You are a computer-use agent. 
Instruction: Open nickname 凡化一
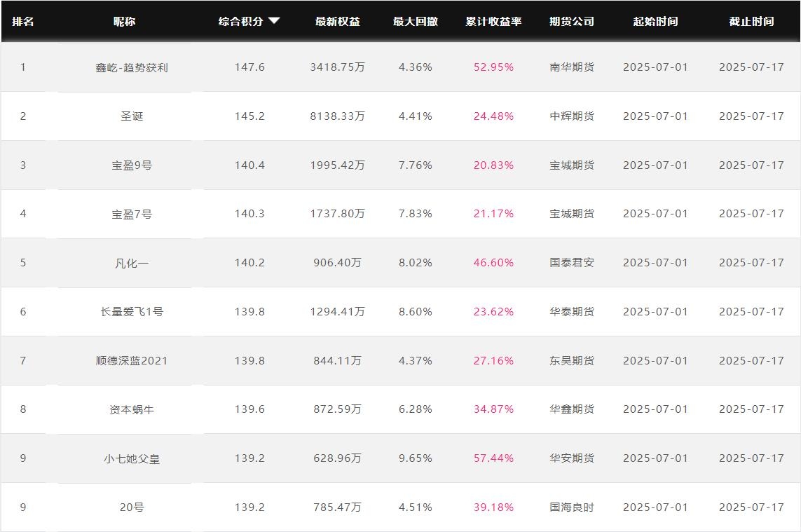pos(132,263)
